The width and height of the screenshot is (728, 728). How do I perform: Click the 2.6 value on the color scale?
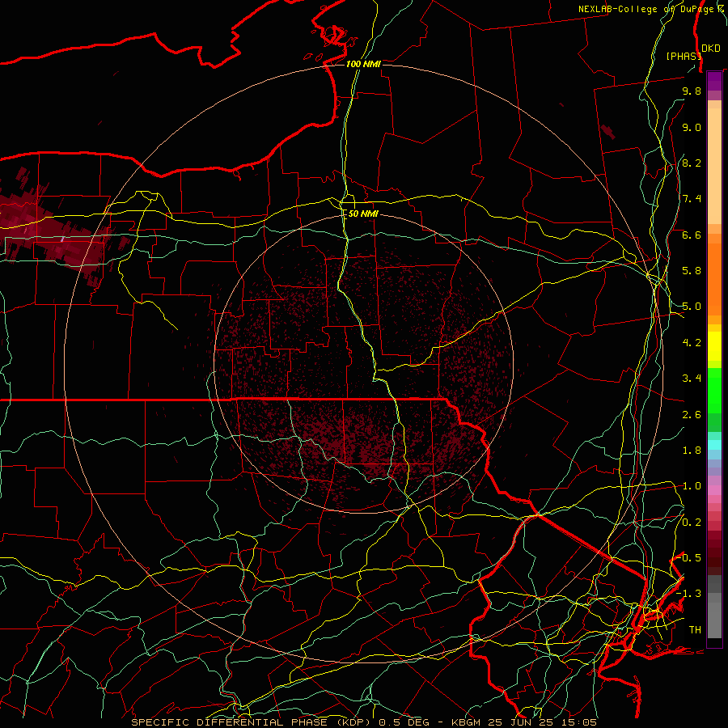pyautogui.click(x=692, y=415)
